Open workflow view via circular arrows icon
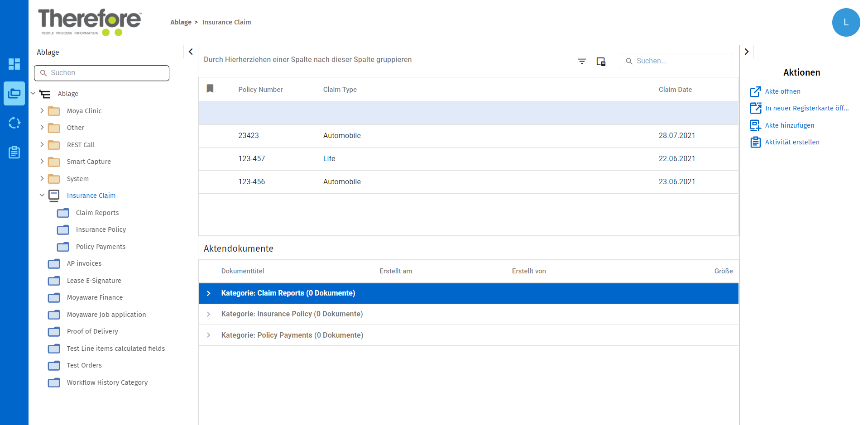 pyautogui.click(x=14, y=123)
